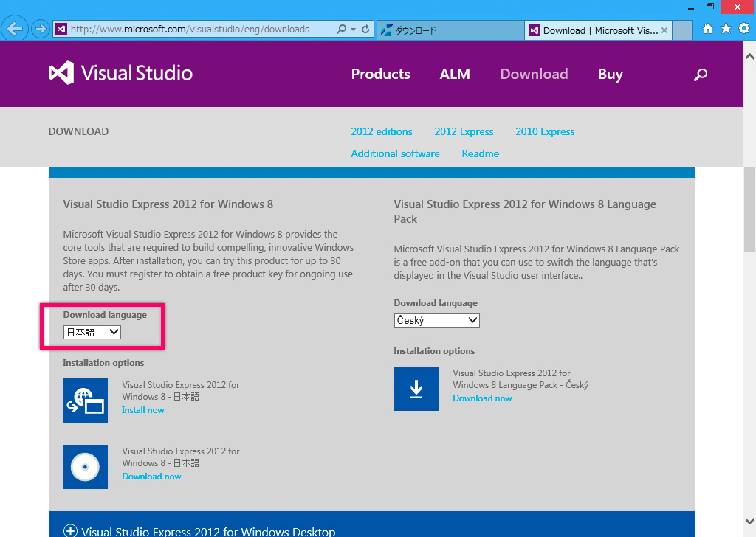Open the 日本語 download language dropdown
Screen dimensions: 756x537
[x=92, y=332]
